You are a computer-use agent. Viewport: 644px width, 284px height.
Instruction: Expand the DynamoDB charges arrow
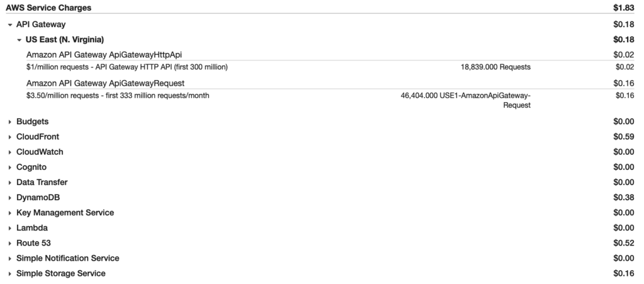coord(10,198)
